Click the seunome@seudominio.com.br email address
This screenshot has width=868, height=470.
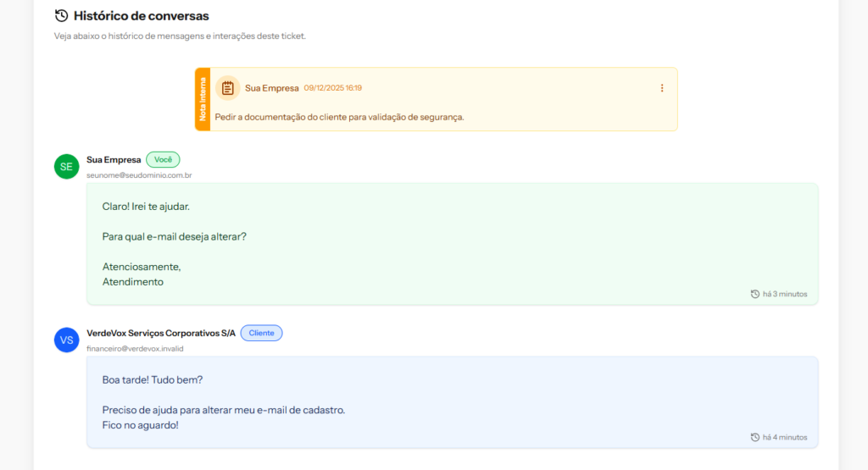pos(139,175)
